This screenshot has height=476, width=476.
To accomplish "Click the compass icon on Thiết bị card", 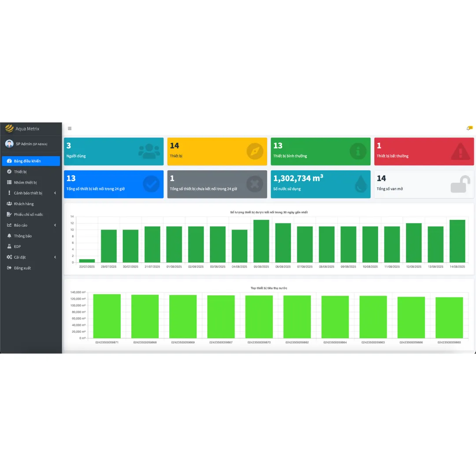I will (255, 151).
